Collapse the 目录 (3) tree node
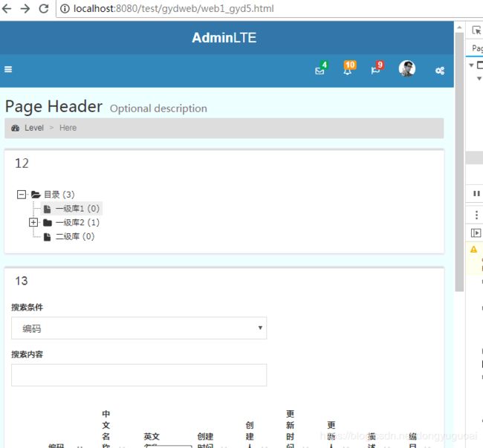The image size is (483, 448). (x=22, y=195)
